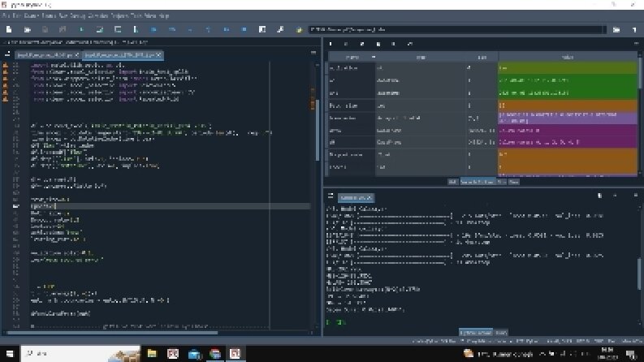Stop the debugging session

click(x=244, y=29)
